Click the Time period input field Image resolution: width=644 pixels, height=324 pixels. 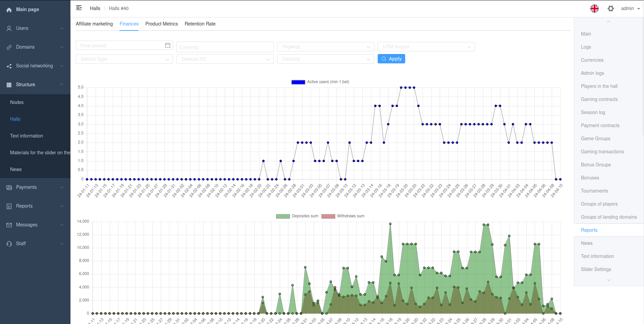click(x=124, y=45)
